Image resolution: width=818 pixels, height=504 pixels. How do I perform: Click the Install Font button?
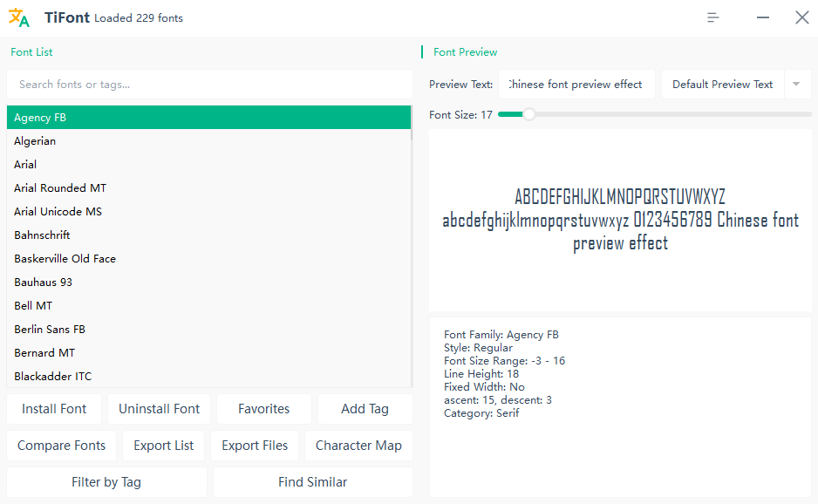tap(53, 408)
